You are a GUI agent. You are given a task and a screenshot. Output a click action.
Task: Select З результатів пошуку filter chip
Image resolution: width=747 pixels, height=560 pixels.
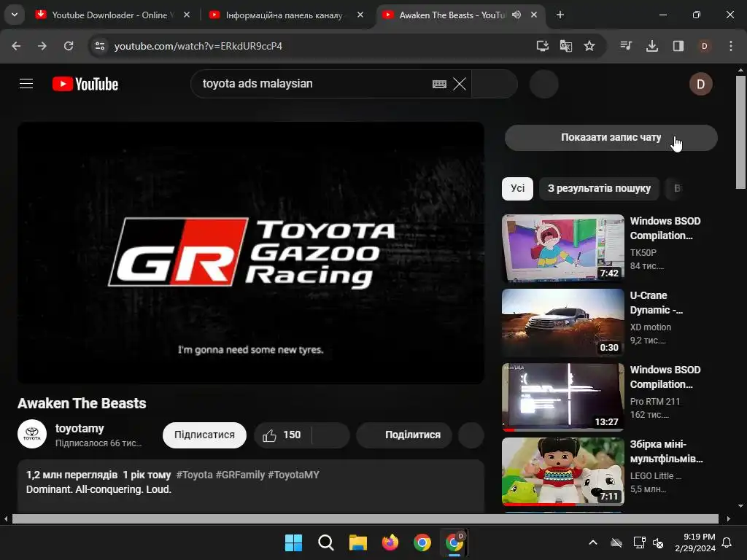599,189
